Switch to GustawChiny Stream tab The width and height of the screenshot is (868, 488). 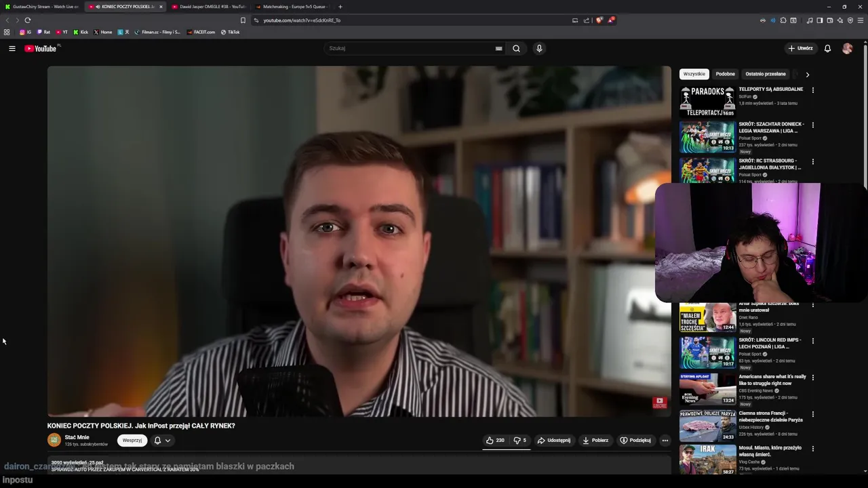coord(42,7)
